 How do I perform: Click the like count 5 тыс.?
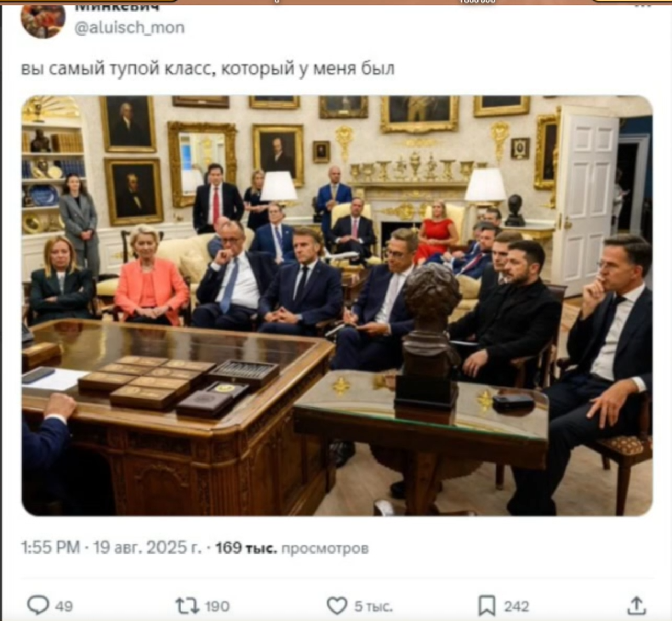click(x=373, y=606)
